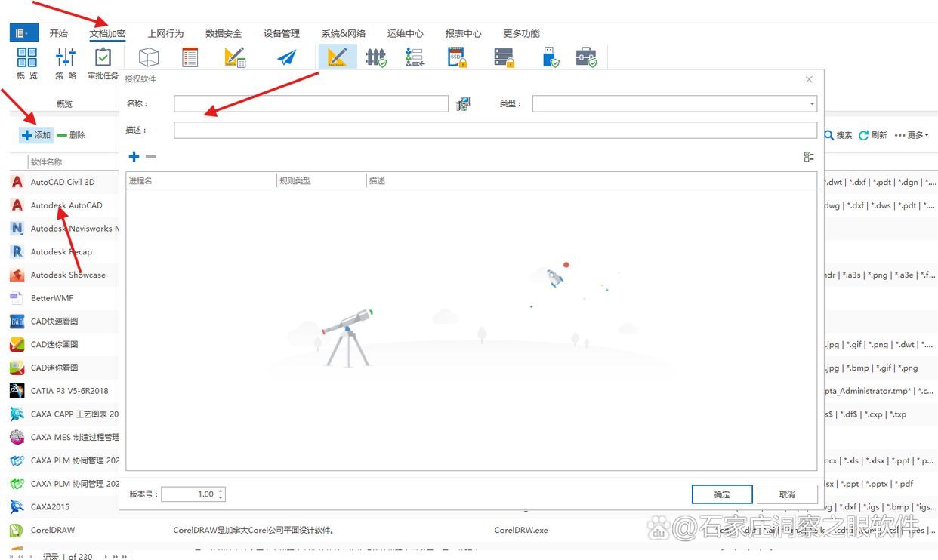Click the Autodesk Recap row icon

[x=17, y=251]
